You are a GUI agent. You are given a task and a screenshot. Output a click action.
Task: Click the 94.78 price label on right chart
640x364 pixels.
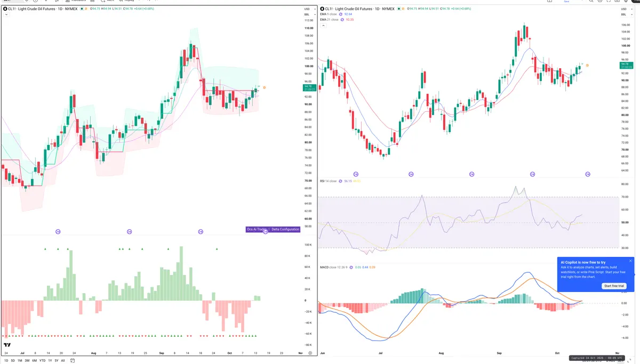(x=626, y=66)
